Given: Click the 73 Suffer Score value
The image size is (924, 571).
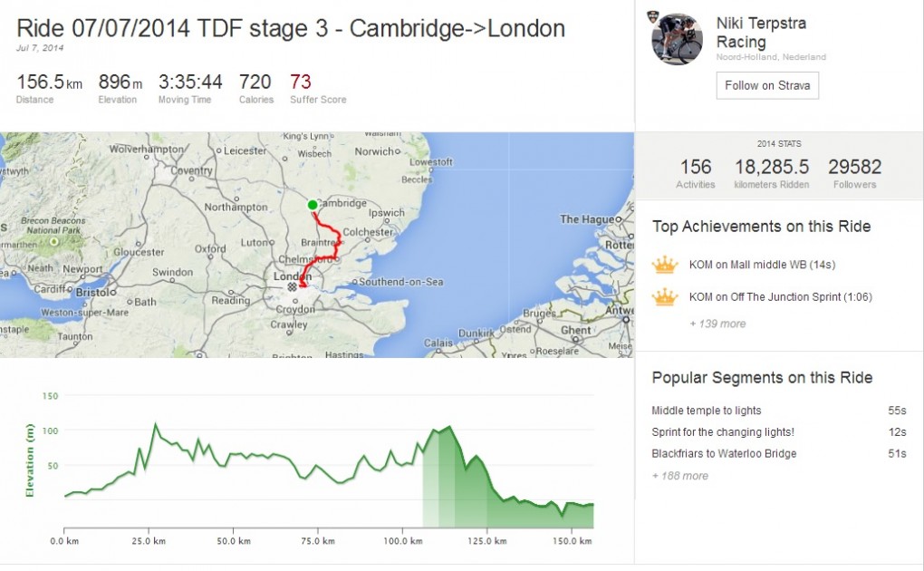Looking at the screenshot, I should click(x=300, y=82).
